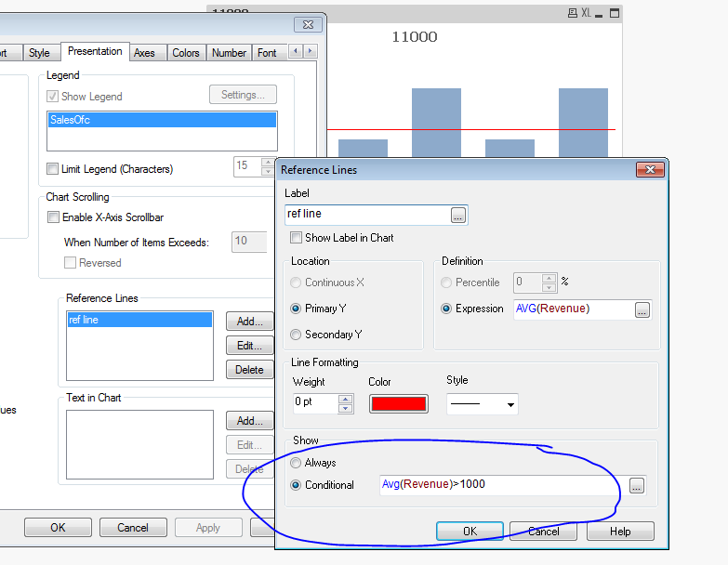Enable X-Axis Scrollbar checkbox
Image resolution: width=728 pixels, height=565 pixels.
[x=53, y=217]
